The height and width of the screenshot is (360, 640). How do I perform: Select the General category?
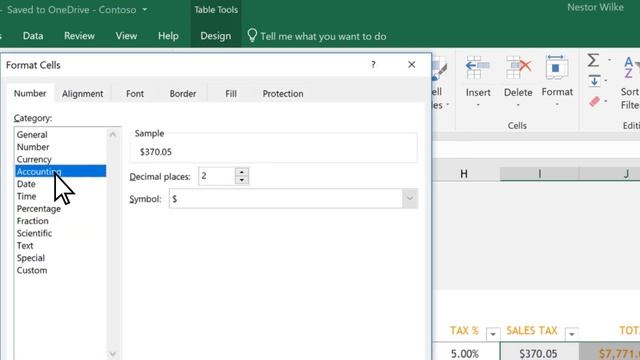(60, 134)
